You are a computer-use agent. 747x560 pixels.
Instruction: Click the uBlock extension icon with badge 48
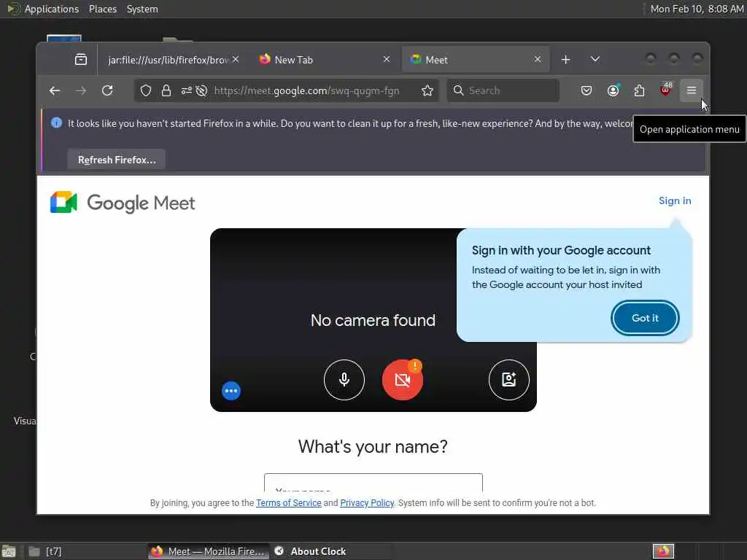tap(665, 90)
